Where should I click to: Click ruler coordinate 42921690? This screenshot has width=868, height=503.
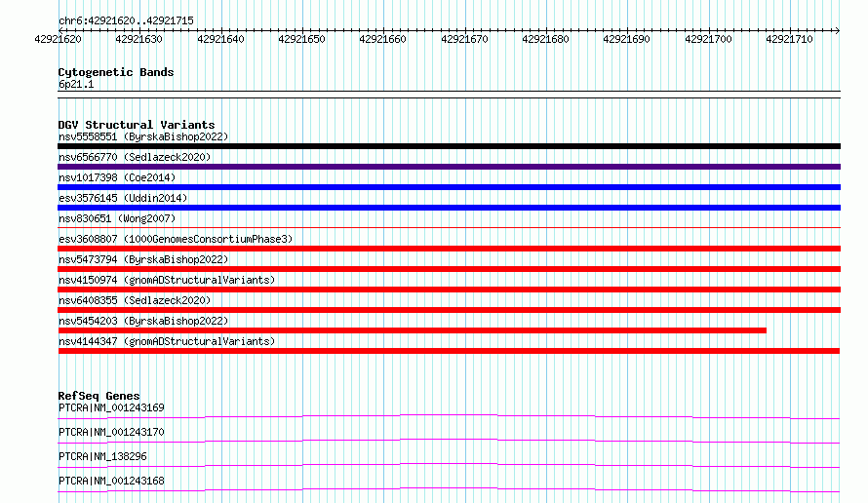click(627, 39)
